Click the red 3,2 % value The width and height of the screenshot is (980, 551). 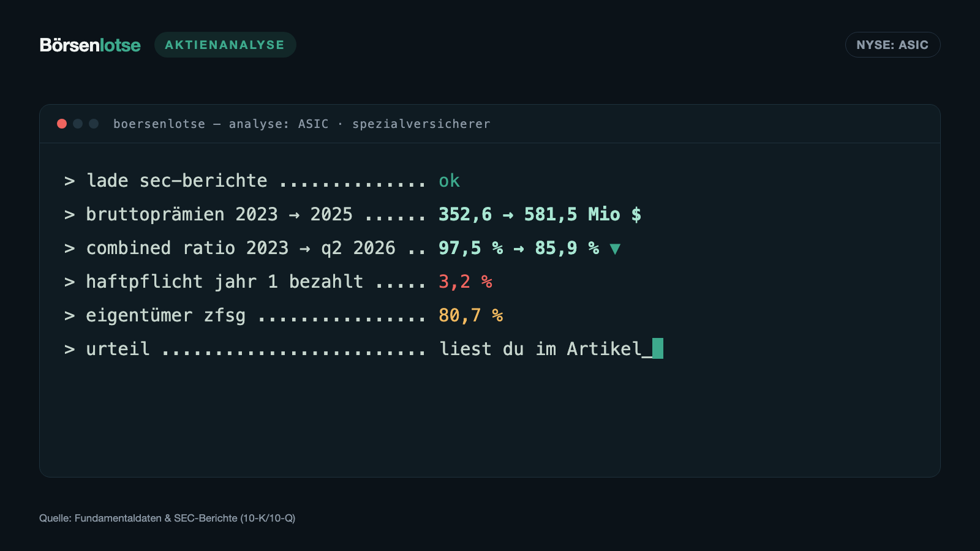(466, 282)
